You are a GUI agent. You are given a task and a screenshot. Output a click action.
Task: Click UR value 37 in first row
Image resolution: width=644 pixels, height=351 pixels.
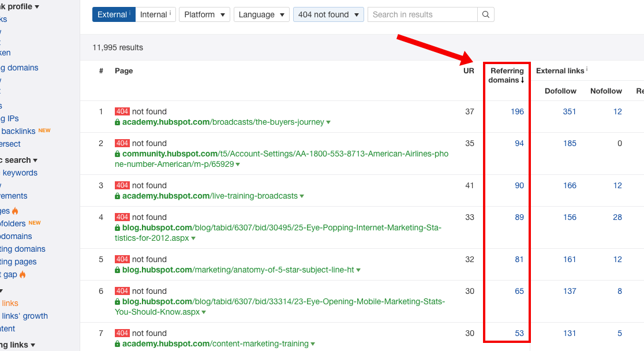tap(470, 111)
